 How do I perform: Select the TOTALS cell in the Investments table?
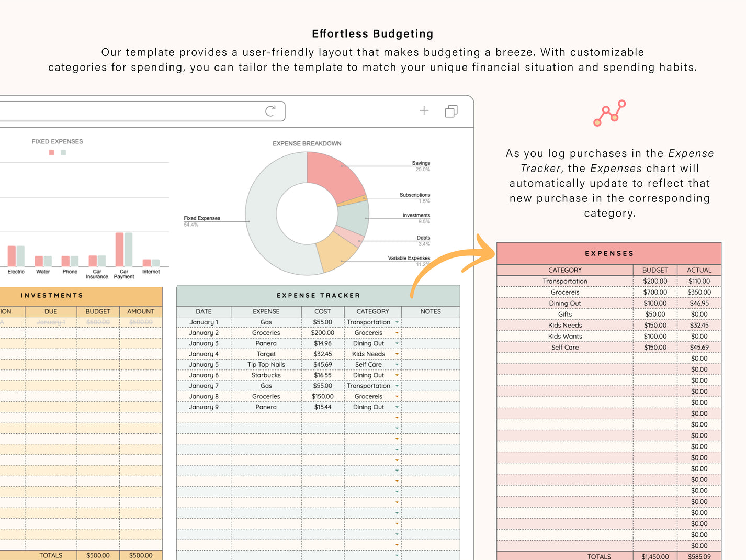tap(51, 555)
